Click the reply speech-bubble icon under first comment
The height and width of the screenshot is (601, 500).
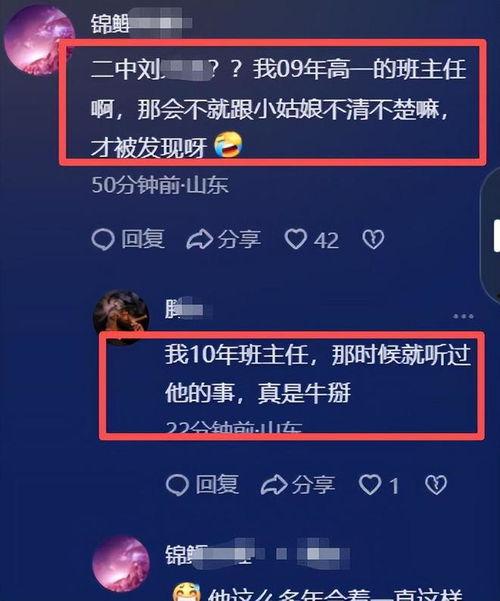click(x=103, y=240)
